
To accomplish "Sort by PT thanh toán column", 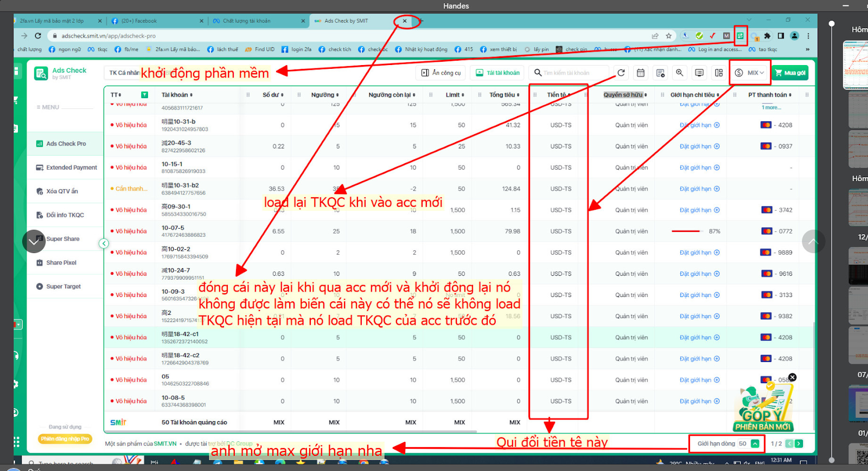I will (x=770, y=95).
